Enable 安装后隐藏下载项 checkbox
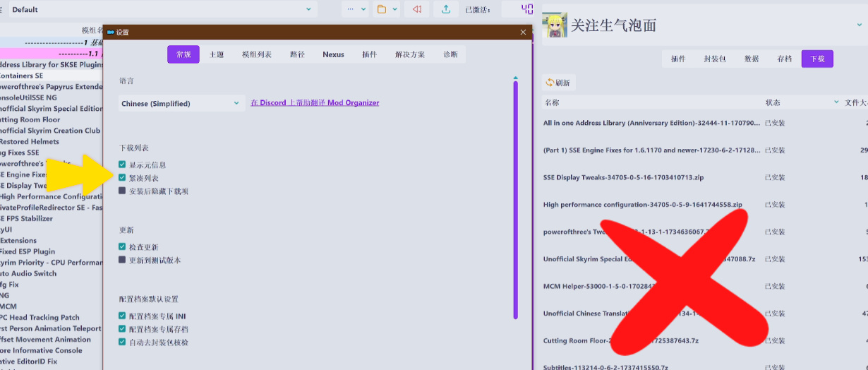The height and width of the screenshot is (370, 868). tap(122, 191)
